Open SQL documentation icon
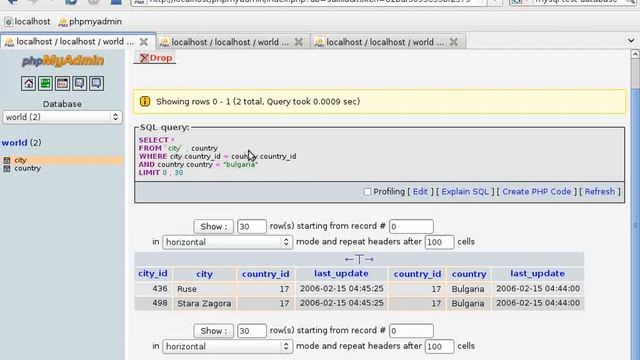 [x=97, y=84]
